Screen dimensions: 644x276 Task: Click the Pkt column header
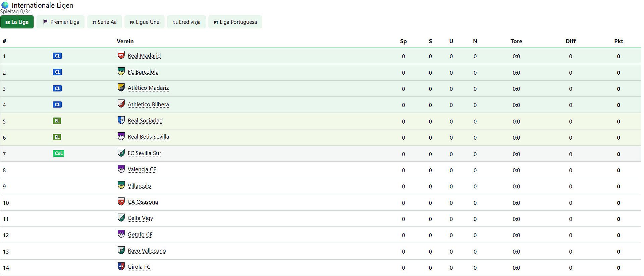coord(619,41)
